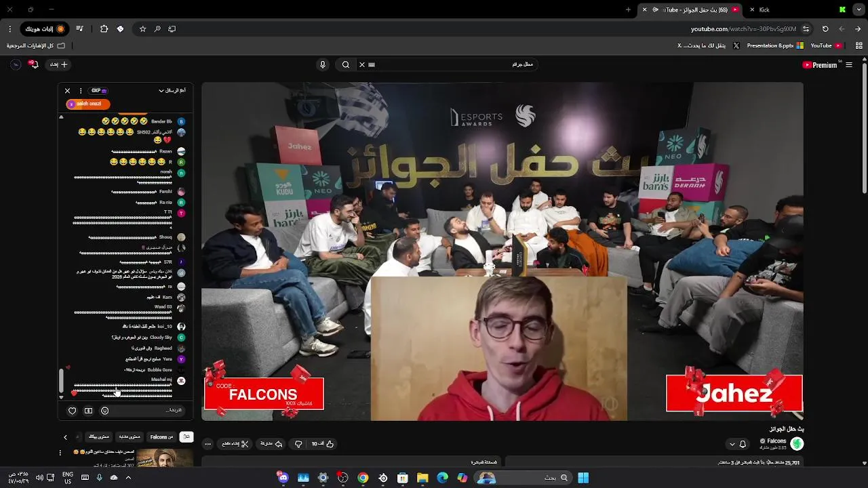
Task: Open the YouTube account avatar menu
Action: pyautogui.click(x=16, y=64)
